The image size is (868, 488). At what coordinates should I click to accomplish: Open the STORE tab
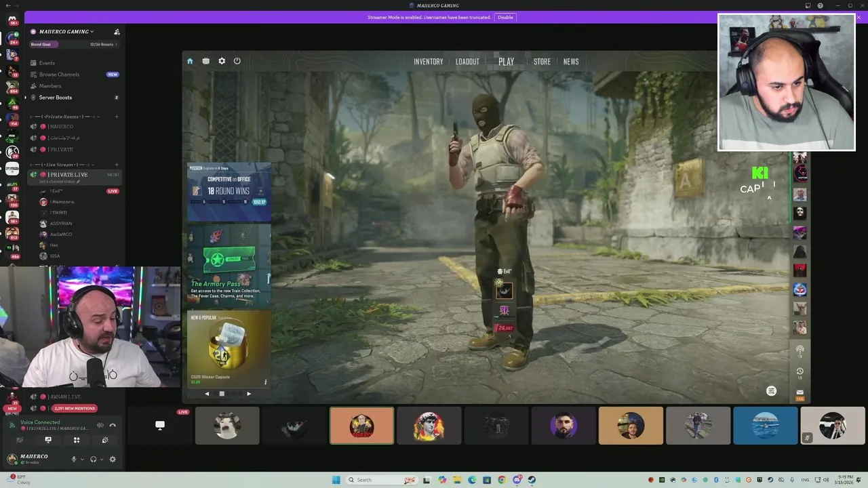(542, 62)
